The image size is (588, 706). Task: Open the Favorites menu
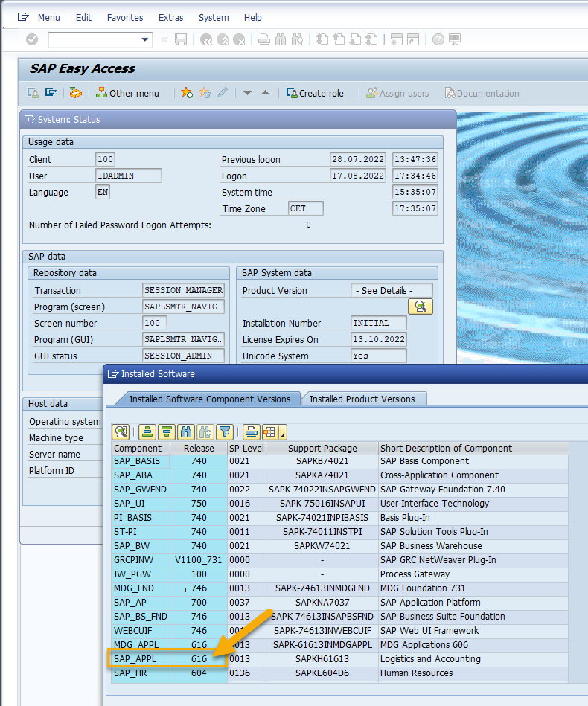[125, 17]
